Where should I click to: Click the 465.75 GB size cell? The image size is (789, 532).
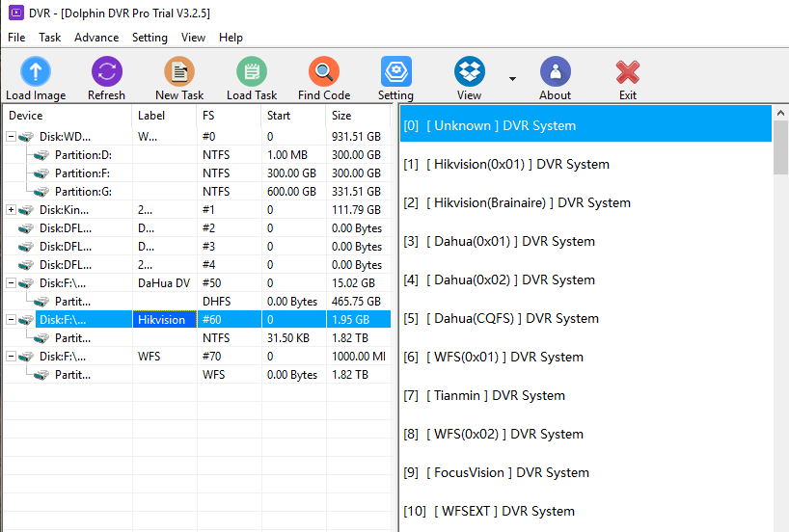(356, 302)
